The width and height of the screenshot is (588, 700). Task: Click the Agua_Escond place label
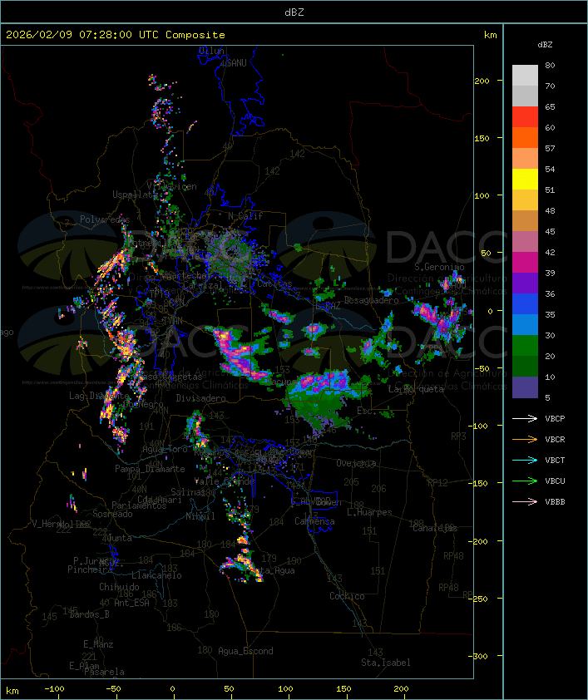pos(245,651)
